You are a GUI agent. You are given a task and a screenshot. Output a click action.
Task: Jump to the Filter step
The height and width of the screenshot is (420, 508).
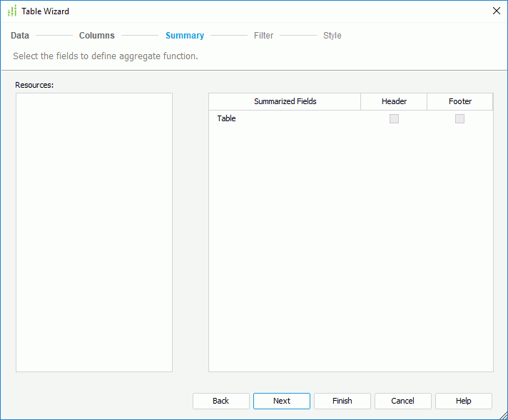(x=264, y=35)
